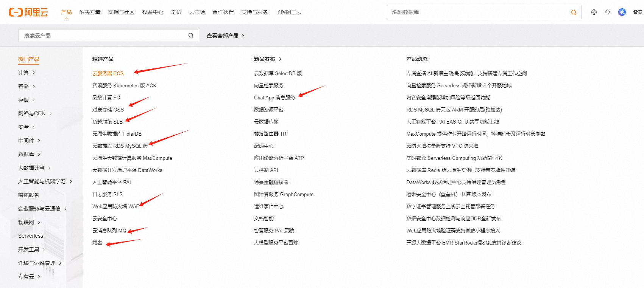The image size is (644, 288).
Task: Expand the 安全 category chevron
Action: pos(34,127)
